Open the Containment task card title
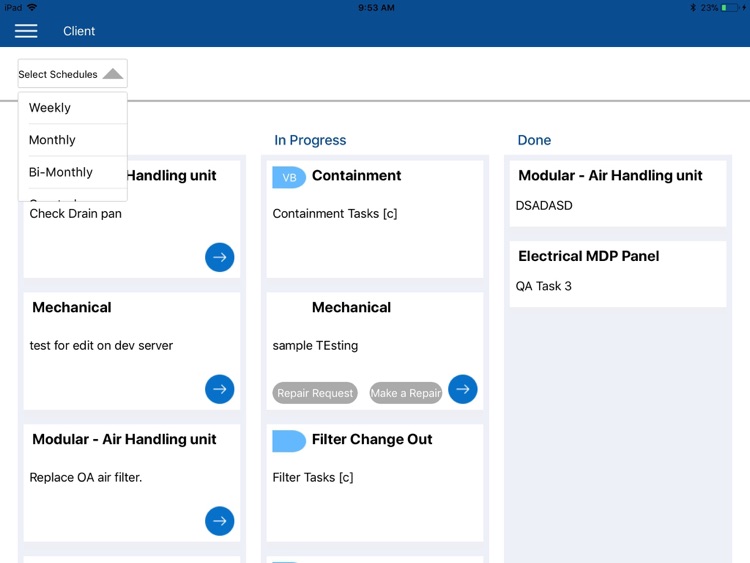This screenshot has width=750, height=563. click(356, 176)
